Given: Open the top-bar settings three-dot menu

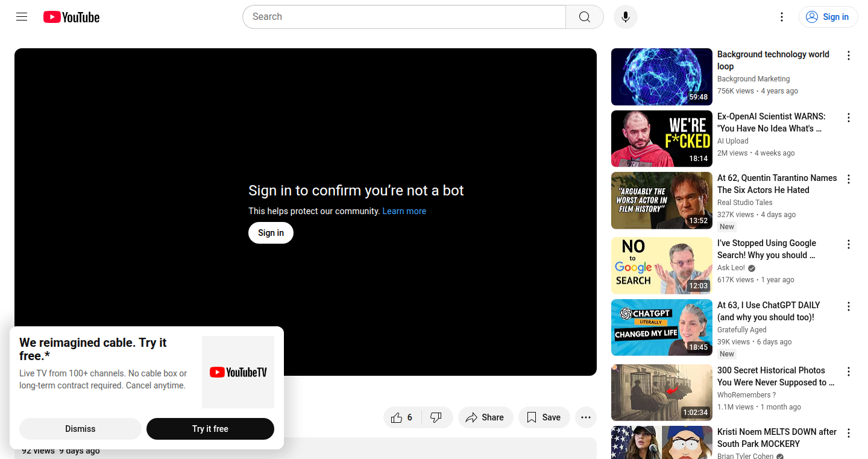Looking at the screenshot, I should coord(782,17).
